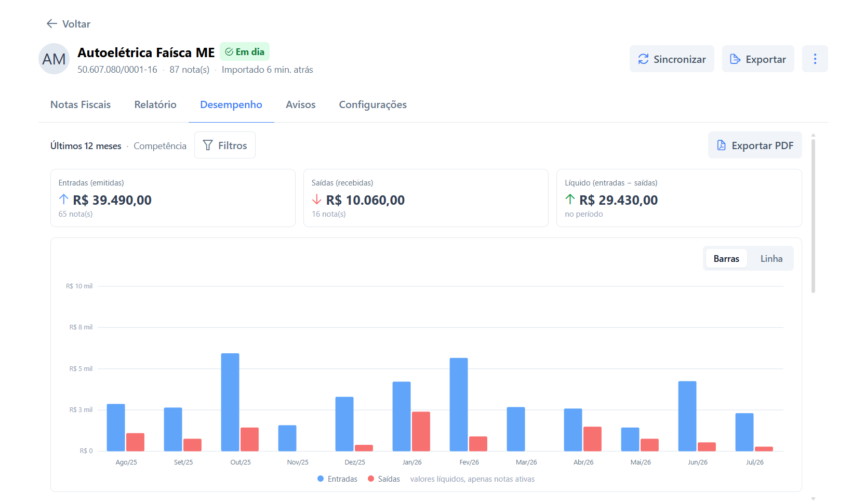Image resolution: width=865 pixels, height=504 pixels.
Task: Click the Saídas (recebidas) summary card
Action: pyautogui.click(x=426, y=198)
